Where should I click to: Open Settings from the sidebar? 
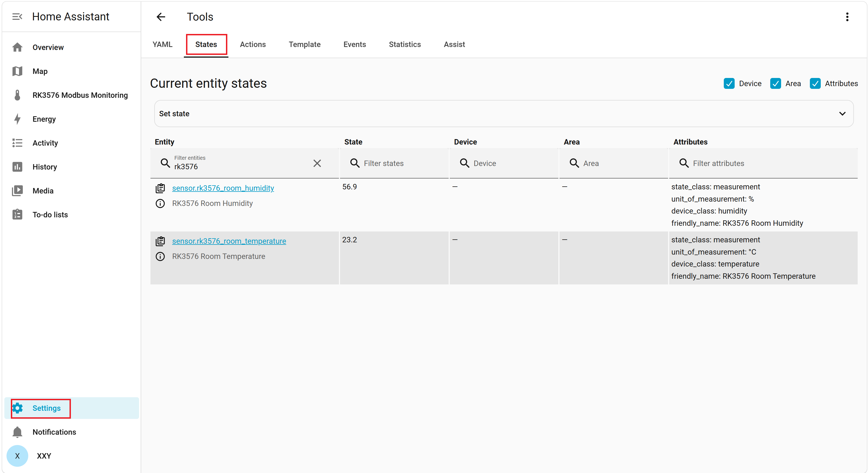71,408
